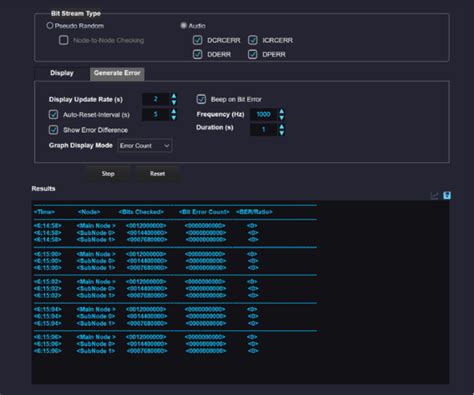The height and width of the screenshot is (395, 474).
Task: Click the Frequency (Hz) input field
Action: coord(264,115)
